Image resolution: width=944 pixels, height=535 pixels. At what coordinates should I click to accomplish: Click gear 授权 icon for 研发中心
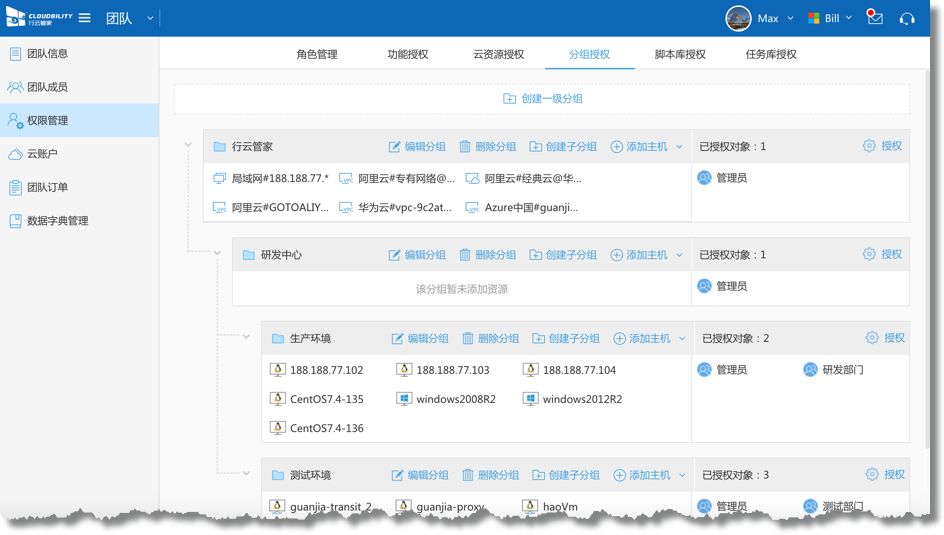(870, 255)
